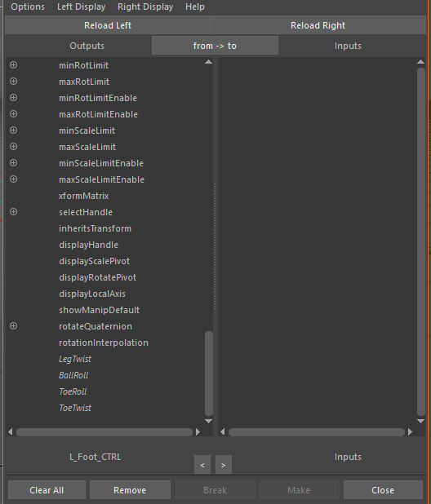Click left panel horizontal scroll right arrow
This screenshot has width=431, height=504.
click(198, 432)
